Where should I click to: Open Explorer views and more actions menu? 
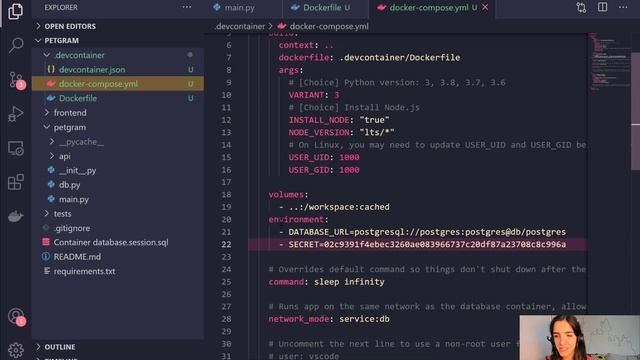[x=187, y=7]
